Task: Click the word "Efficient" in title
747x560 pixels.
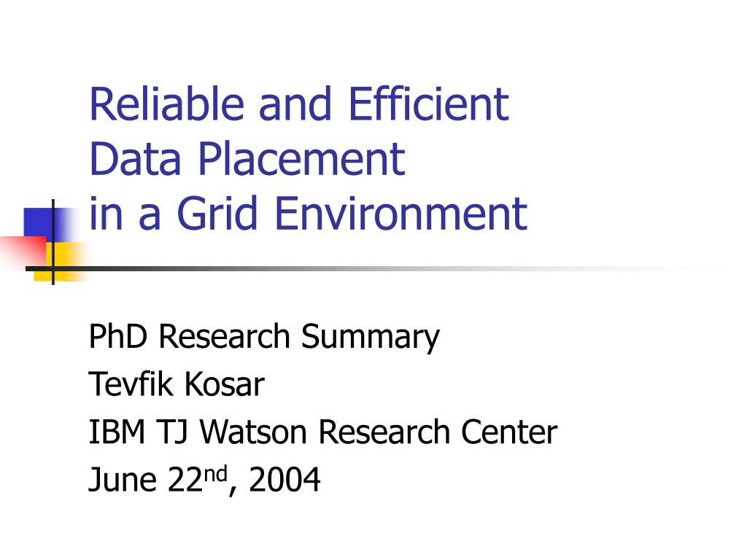Action: click(429, 104)
